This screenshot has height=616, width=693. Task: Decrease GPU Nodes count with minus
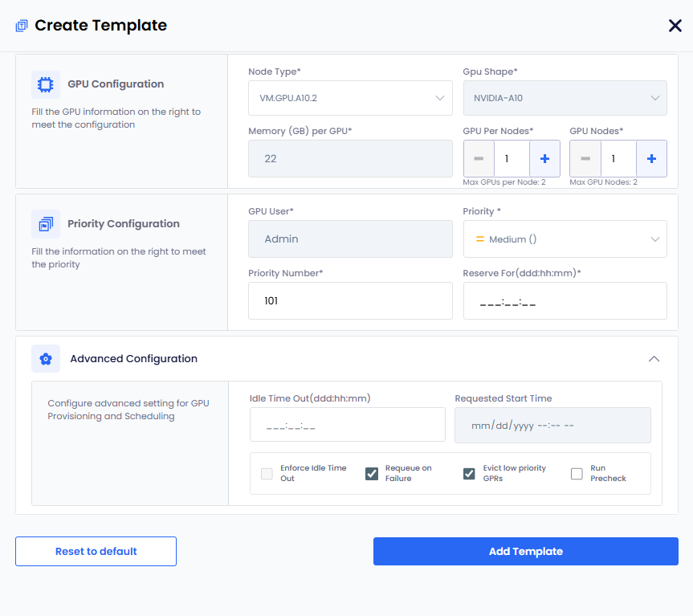point(585,159)
